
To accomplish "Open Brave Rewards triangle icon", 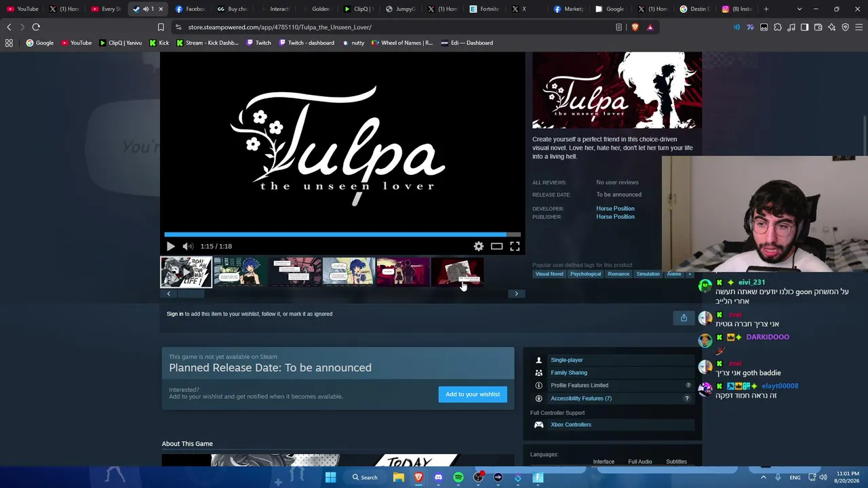I will pos(650,27).
